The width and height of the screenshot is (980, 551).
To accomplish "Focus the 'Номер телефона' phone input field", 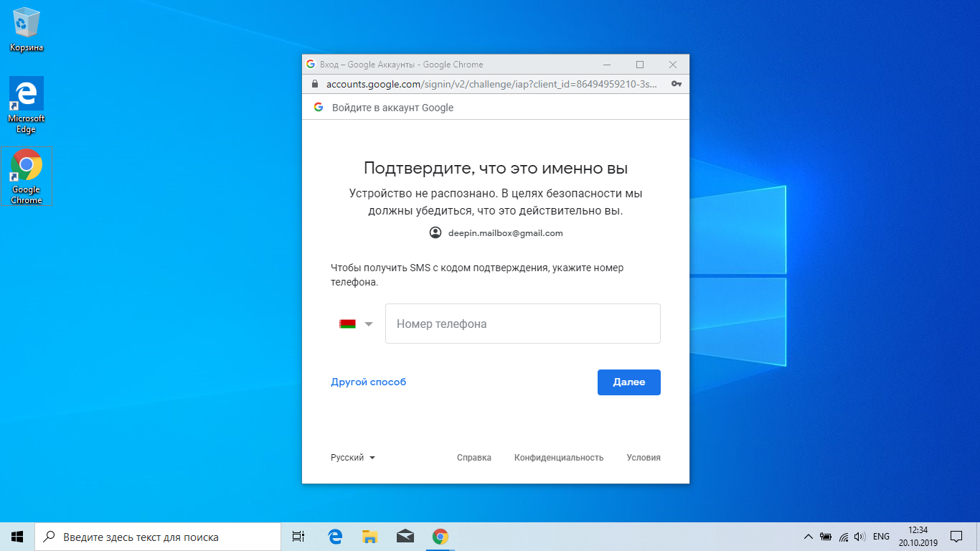I will tap(523, 324).
